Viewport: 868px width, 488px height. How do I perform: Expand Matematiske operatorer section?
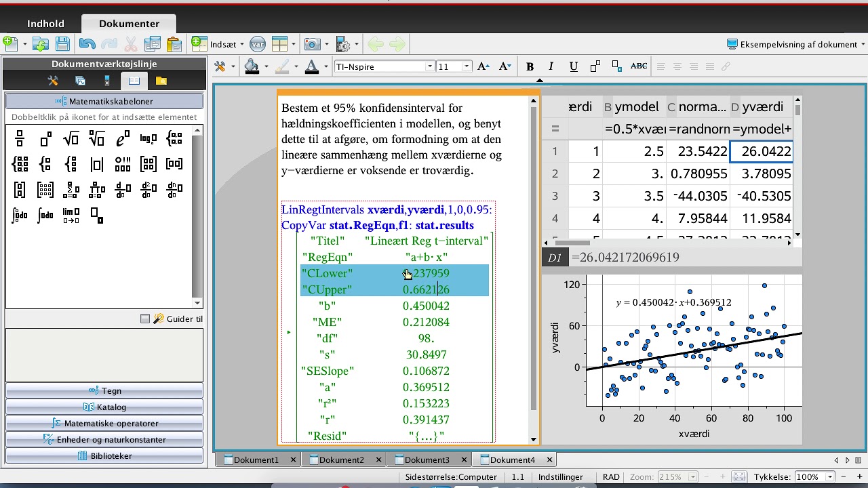pyautogui.click(x=104, y=424)
